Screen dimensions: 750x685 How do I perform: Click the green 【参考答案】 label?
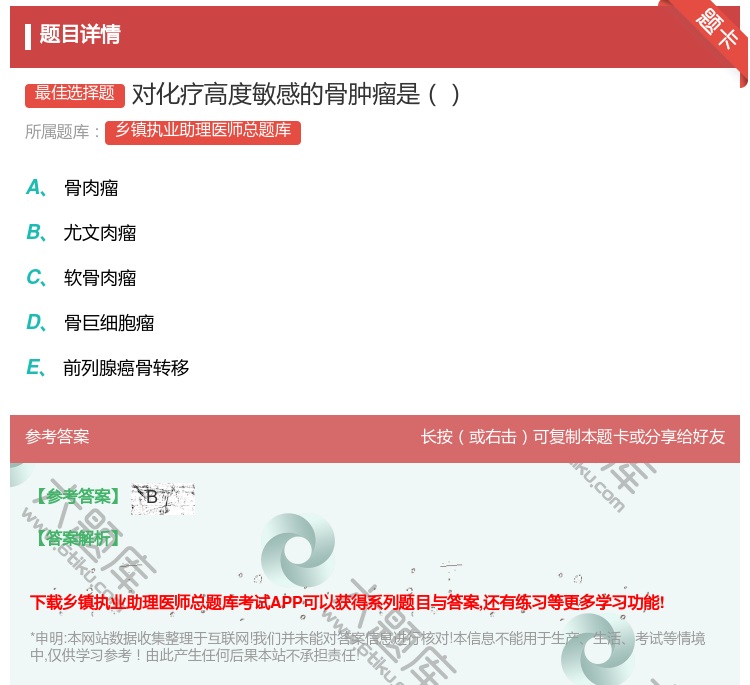pos(79,497)
